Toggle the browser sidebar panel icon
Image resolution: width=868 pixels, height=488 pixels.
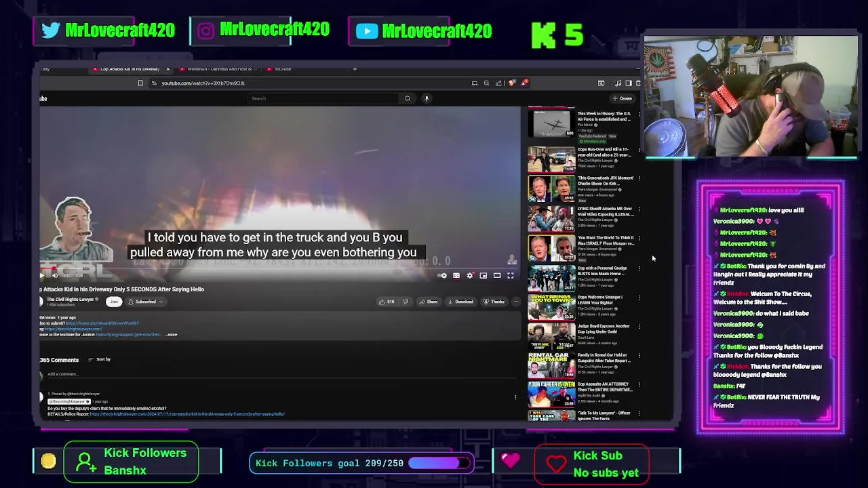(629, 83)
